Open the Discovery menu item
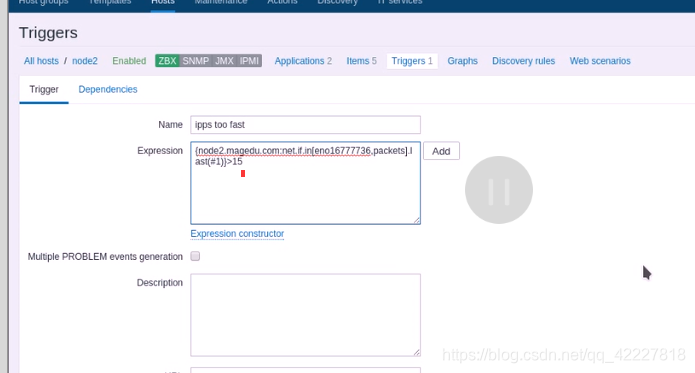The width and height of the screenshot is (695, 373). (x=337, y=2)
